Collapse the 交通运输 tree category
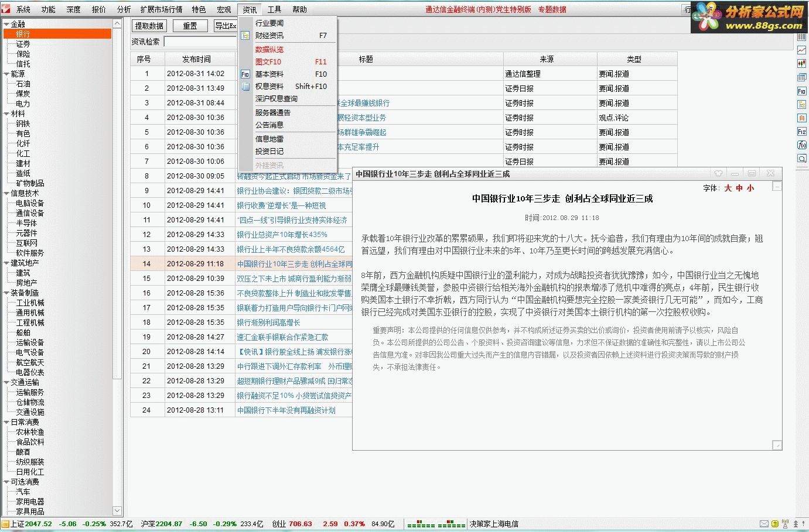The height and width of the screenshot is (532, 809). point(6,382)
